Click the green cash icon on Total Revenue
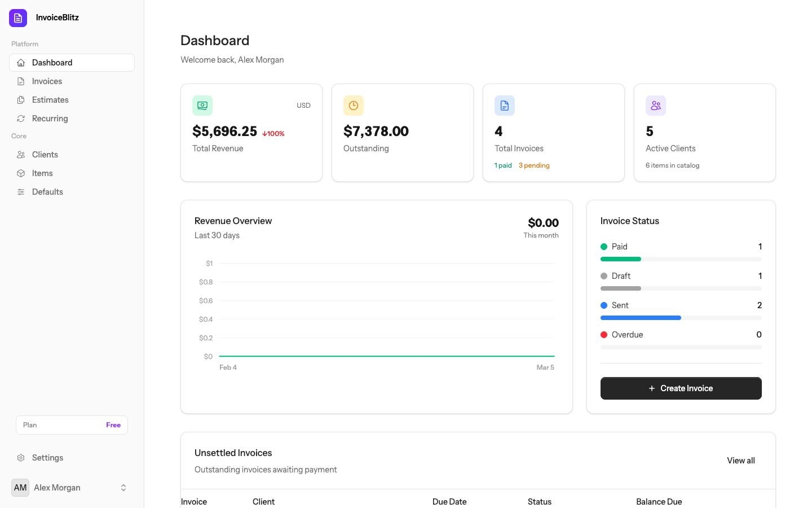This screenshot has width=812, height=508. tap(202, 105)
